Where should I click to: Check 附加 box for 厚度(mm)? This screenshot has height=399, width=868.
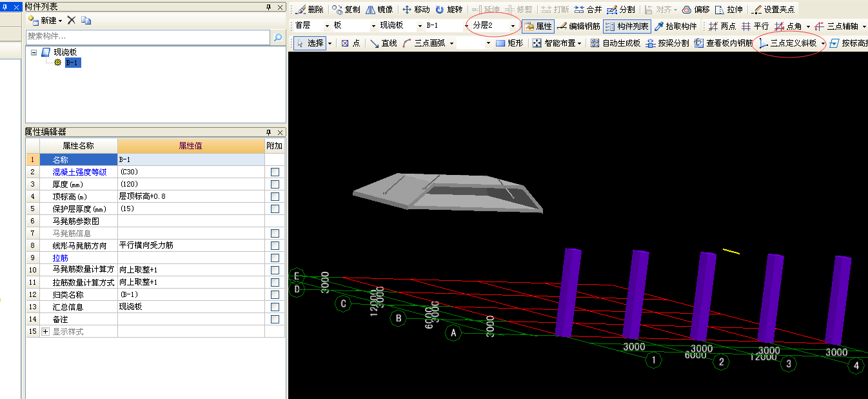coord(275,184)
